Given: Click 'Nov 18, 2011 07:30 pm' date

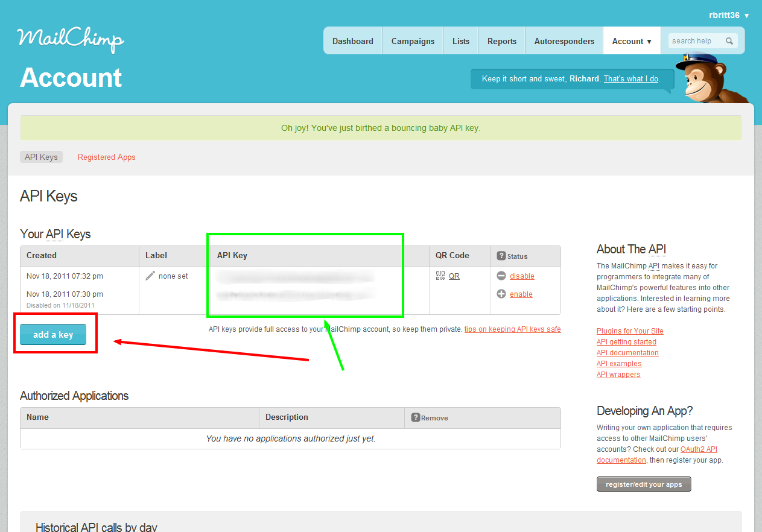Looking at the screenshot, I should coord(65,294).
